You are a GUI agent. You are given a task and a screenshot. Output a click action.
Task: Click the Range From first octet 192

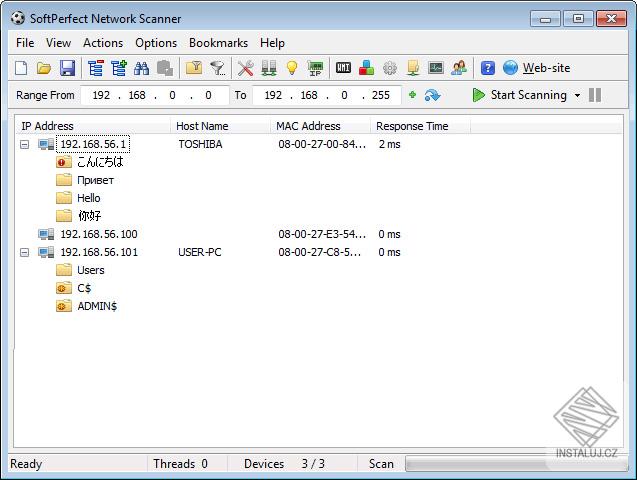point(101,95)
